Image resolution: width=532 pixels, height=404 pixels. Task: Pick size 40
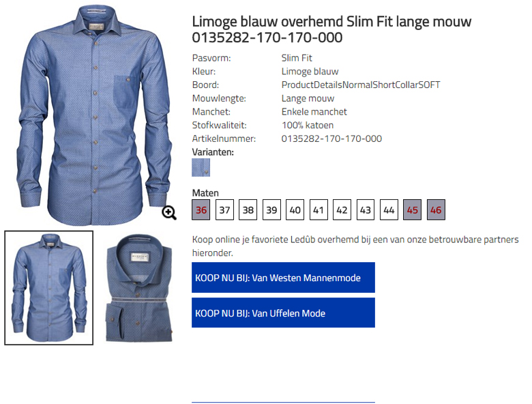(x=295, y=210)
